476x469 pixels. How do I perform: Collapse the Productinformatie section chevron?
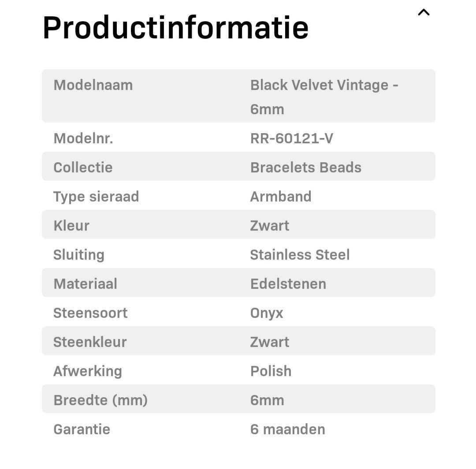pyautogui.click(x=423, y=13)
